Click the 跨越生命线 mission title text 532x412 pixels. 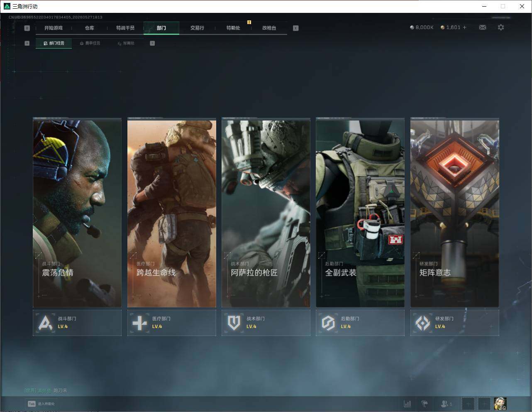(156, 272)
